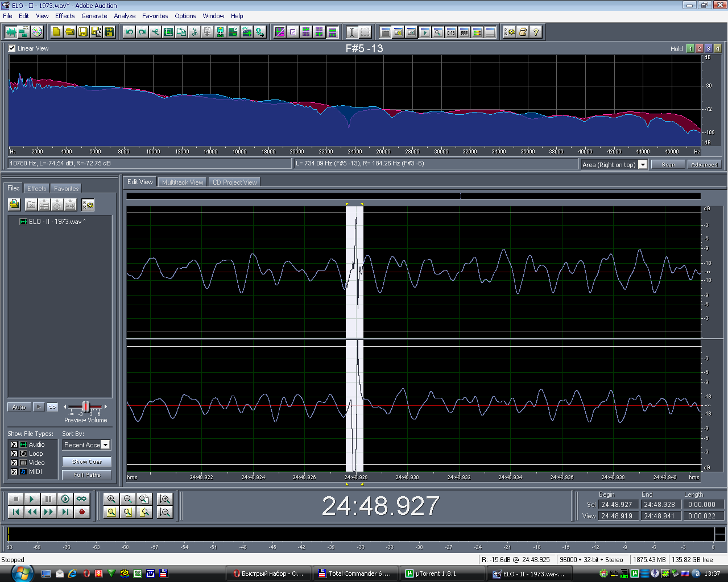This screenshot has height=582, width=728.
Task: Click the scissors Cut icon
Action: 195,32
